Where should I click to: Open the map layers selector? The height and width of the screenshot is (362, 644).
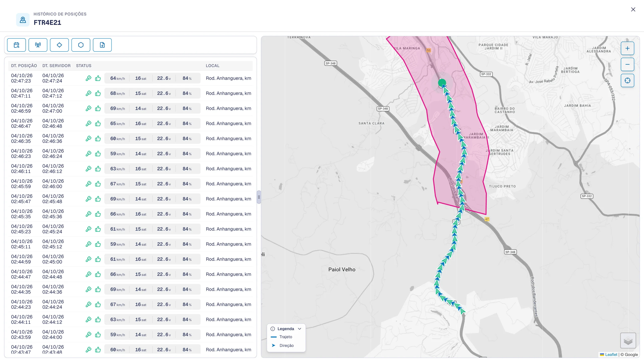(x=628, y=341)
